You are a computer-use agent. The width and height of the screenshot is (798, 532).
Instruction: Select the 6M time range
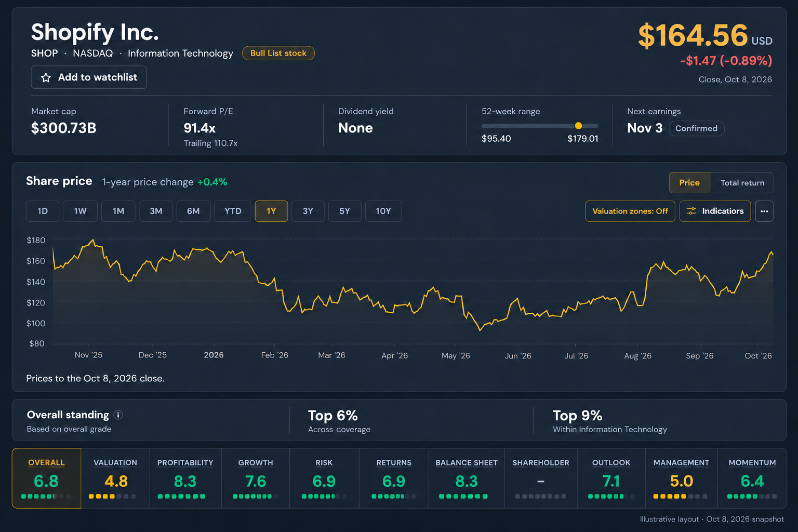tap(193, 211)
